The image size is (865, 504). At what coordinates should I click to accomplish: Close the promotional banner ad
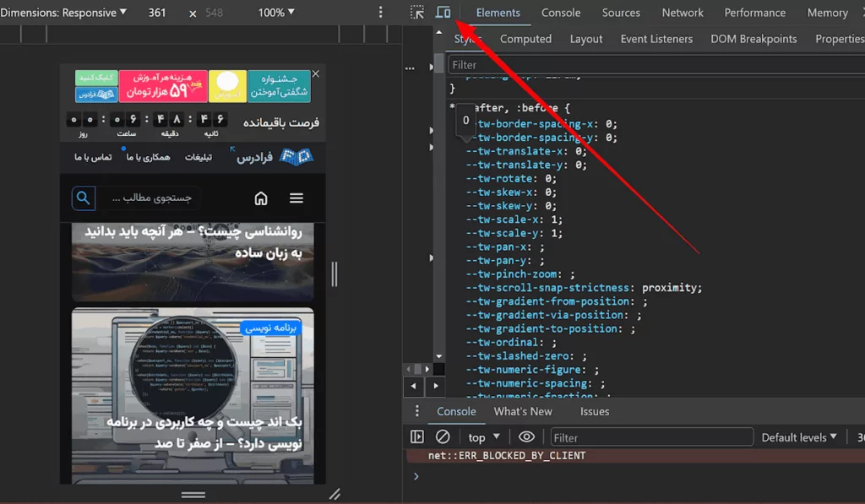[316, 74]
